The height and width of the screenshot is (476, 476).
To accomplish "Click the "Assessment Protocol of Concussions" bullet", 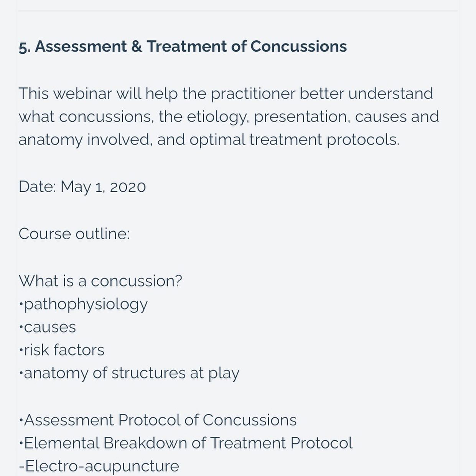I will tap(160, 420).
